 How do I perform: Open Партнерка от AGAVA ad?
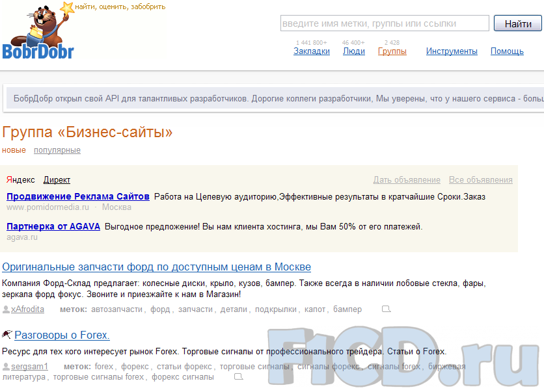coord(53,227)
